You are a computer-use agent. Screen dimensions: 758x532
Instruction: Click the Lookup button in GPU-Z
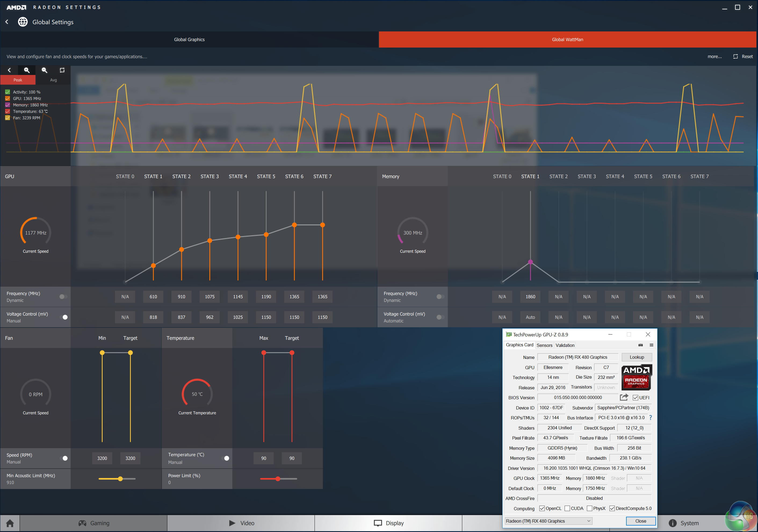637,357
